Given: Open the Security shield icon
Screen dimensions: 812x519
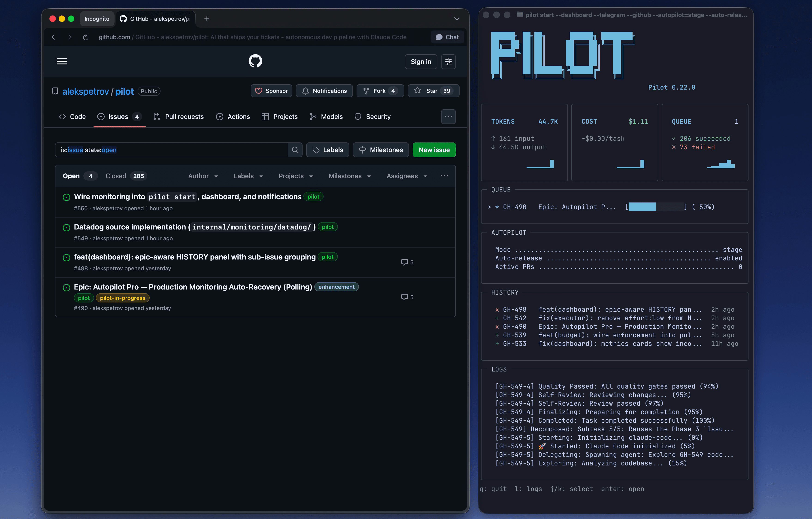Looking at the screenshot, I should tap(358, 116).
